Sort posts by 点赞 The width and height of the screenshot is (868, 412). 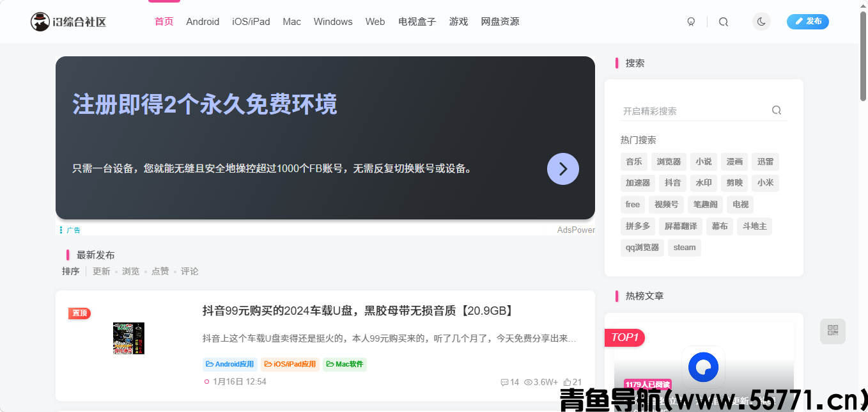[160, 271]
